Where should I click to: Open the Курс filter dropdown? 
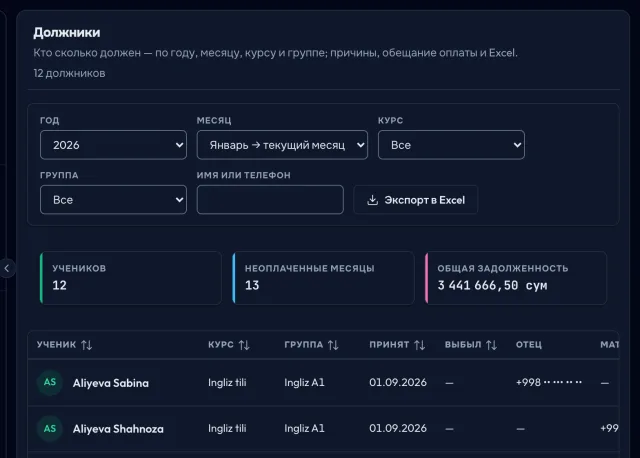[451, 145]
